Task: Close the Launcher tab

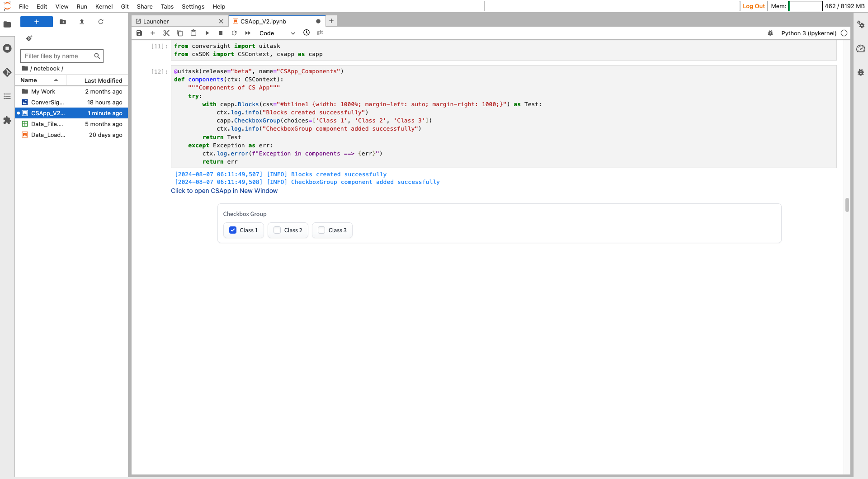Action: click(x=221, y=21)
